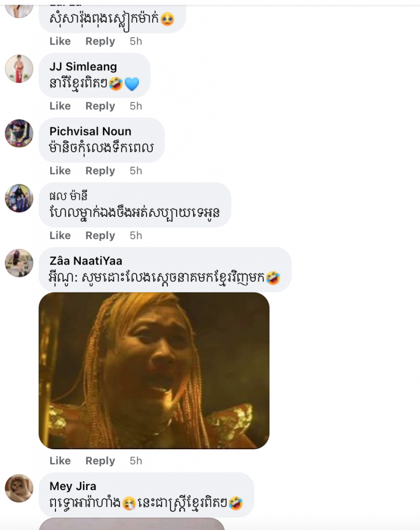Open JJ Simleang's profile picture
The image size is (420, 530).
pos(19,69)
